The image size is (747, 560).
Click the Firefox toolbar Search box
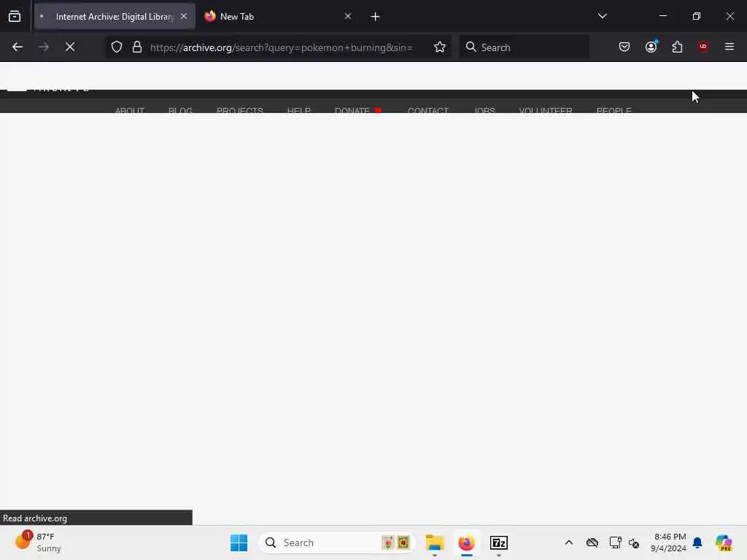pyautogui.click(x=525, y=47)
